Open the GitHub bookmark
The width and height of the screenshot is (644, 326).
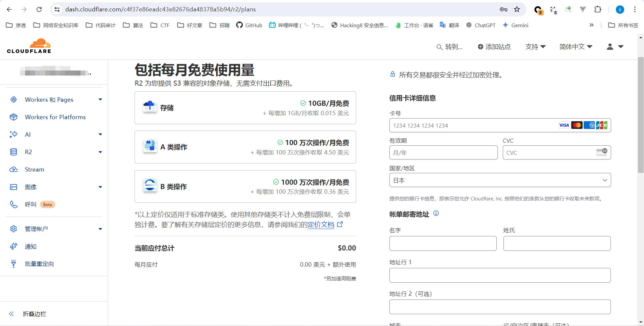click(249, 25)
